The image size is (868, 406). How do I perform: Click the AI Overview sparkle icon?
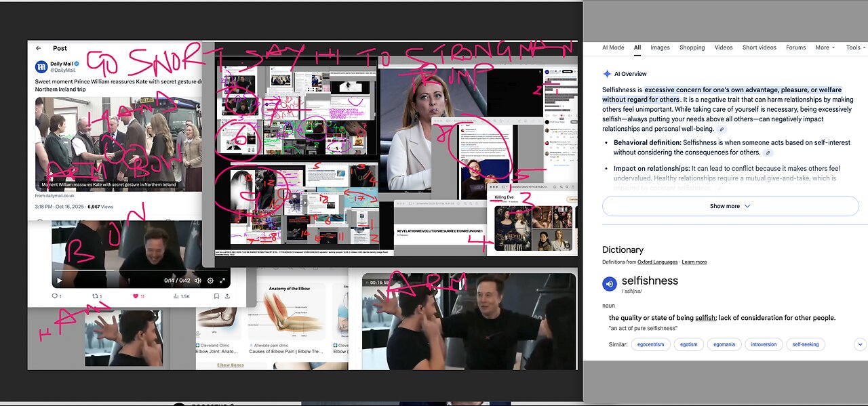click(607, 74)
